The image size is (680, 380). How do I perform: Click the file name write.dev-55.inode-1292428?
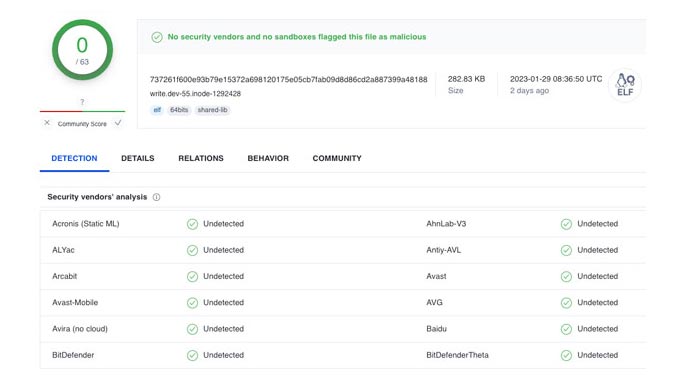195,94
